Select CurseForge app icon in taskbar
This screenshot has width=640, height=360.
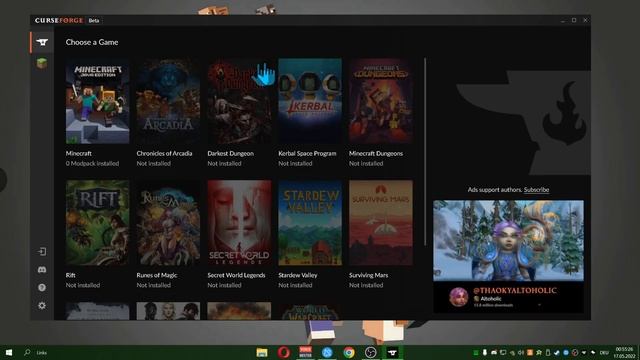[x=392, y=352]
